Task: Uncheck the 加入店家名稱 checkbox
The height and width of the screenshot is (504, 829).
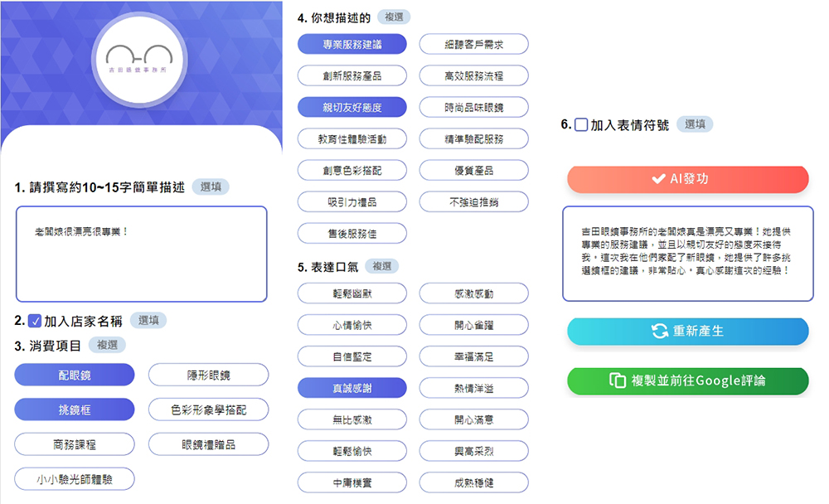Action: pos(35,321)
